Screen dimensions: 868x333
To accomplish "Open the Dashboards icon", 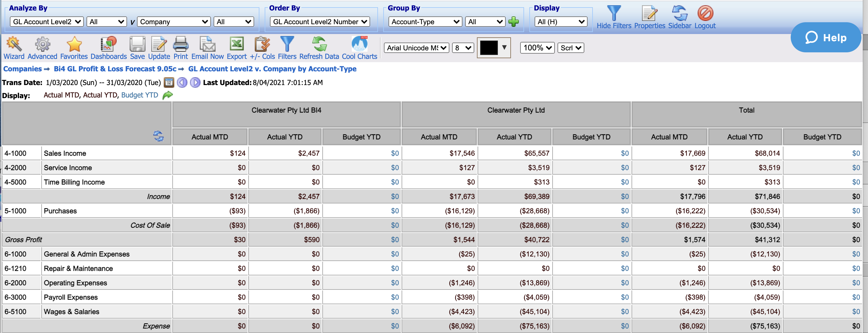I will coord(108,44).
